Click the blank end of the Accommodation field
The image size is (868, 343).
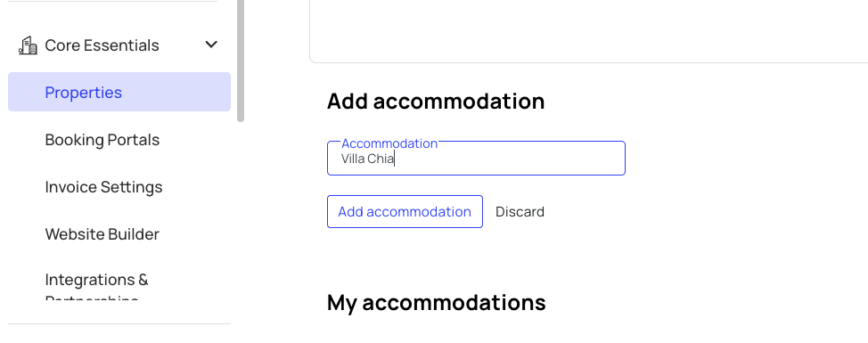pos(509,159)
